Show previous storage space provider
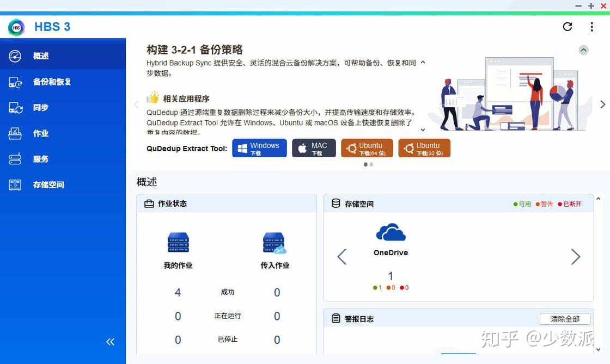 [342, 257]
